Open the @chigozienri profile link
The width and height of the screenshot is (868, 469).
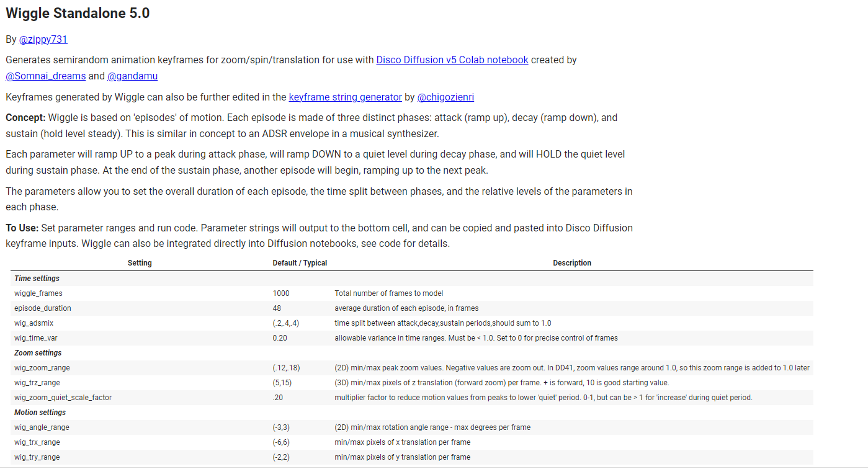tap(445, 97)
